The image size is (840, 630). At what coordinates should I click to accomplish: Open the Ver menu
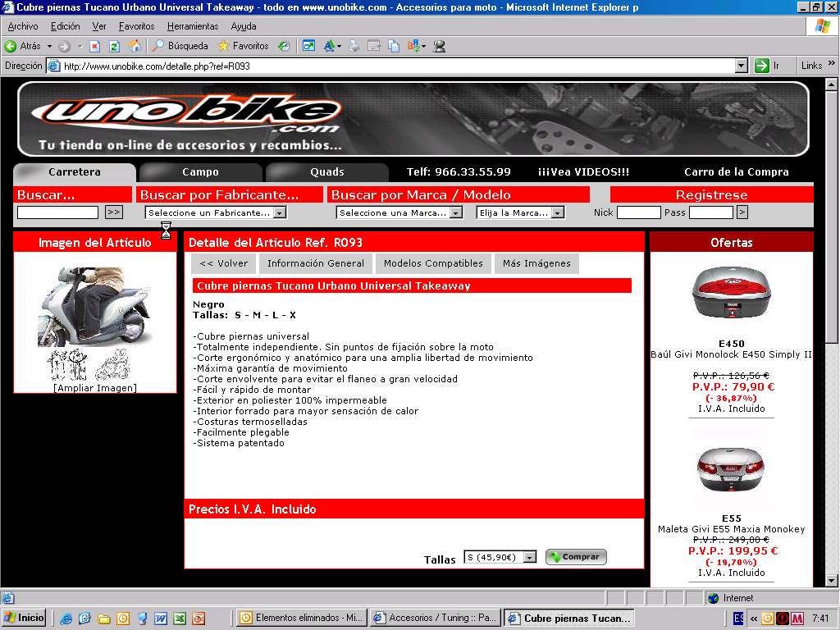99,26
